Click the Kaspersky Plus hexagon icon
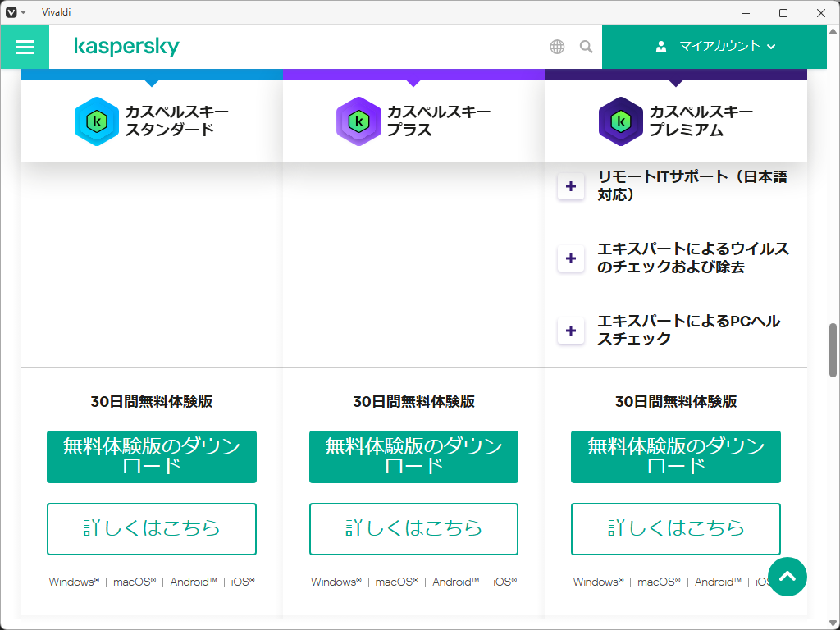Viewport: 840px width, 630px height. 358,121
